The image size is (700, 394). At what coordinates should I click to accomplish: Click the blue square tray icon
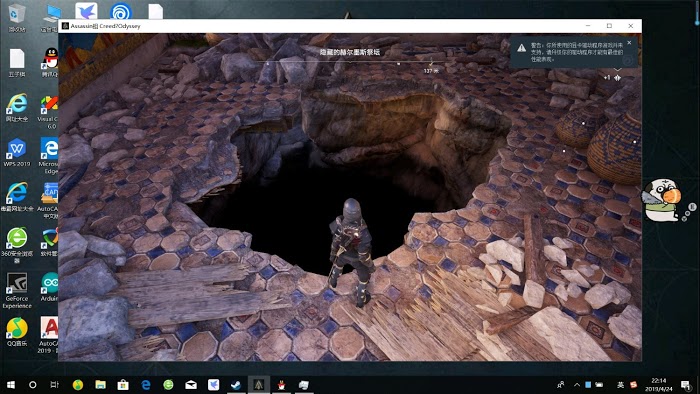[x=588, y=385]
